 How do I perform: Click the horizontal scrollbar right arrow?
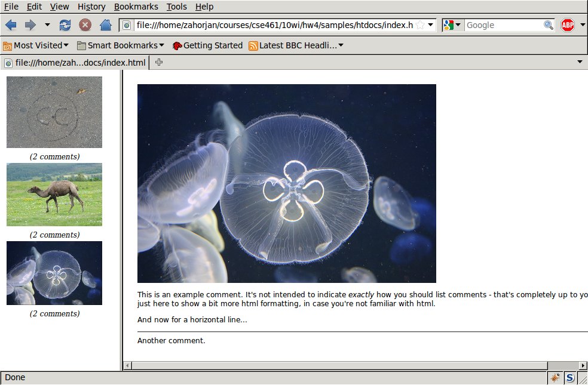(583, 365)
